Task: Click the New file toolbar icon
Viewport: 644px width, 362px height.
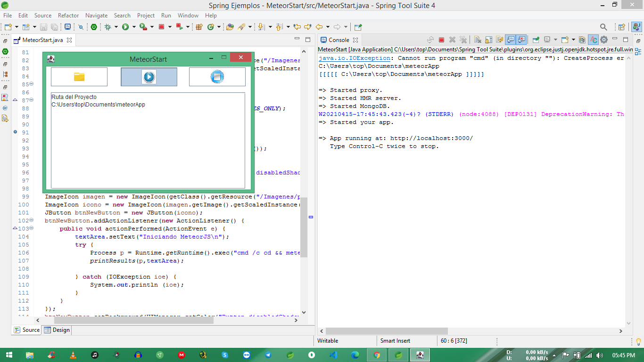Action: (8, 27)
